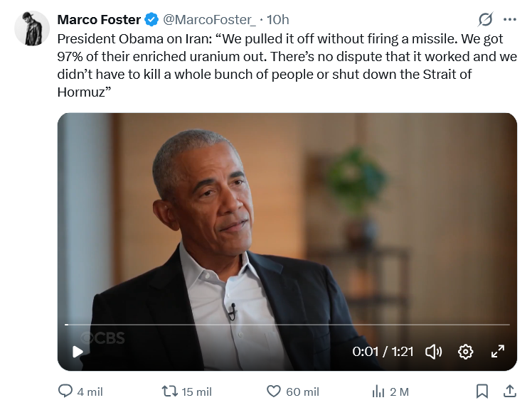Toggle fullscreen for the video

(x=498, y=352)
